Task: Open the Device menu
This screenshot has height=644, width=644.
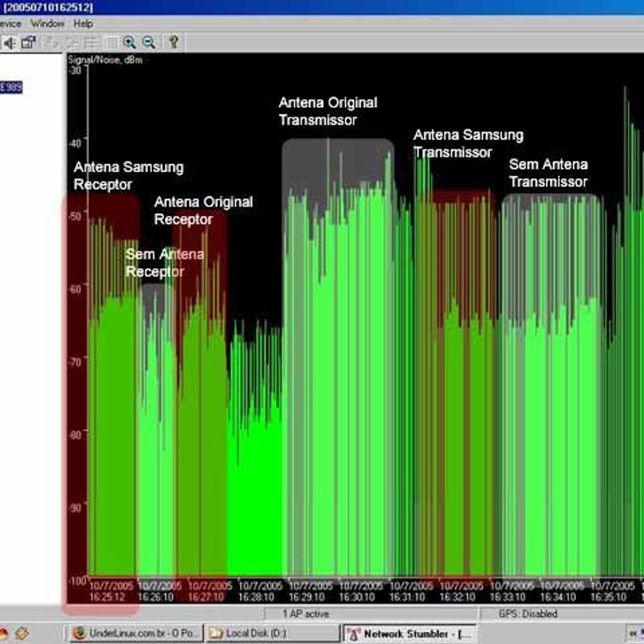Action: click(x=10, y=24)
